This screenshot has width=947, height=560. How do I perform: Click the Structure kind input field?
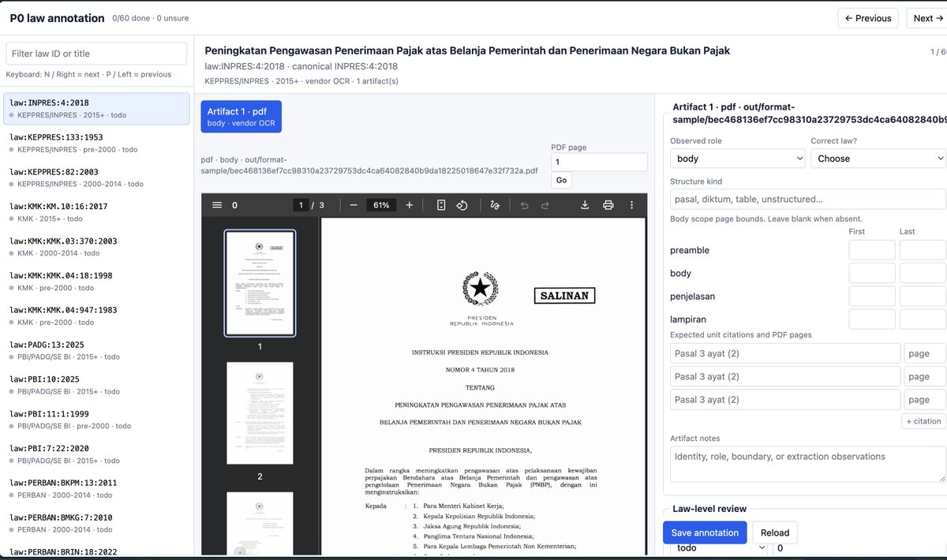tap(807, 199)
